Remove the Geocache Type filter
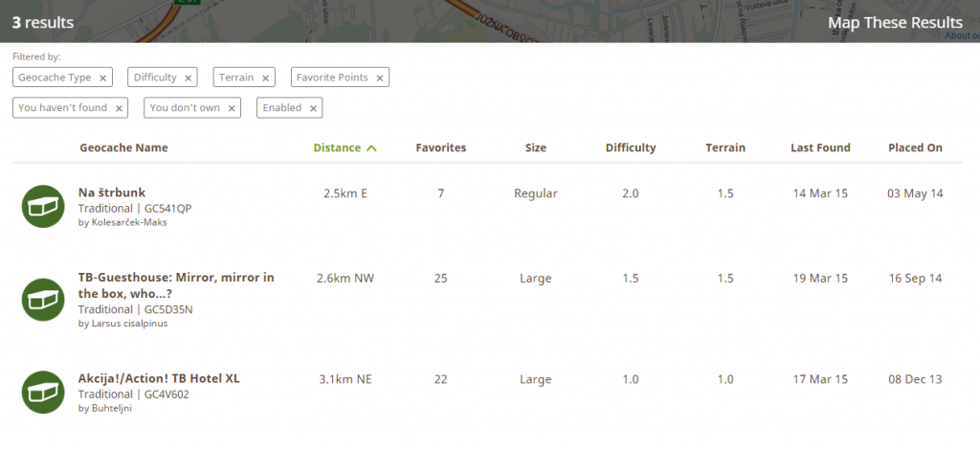Image resolution: width=980 pixels, height=451 pixels. [x=102, y=79]
